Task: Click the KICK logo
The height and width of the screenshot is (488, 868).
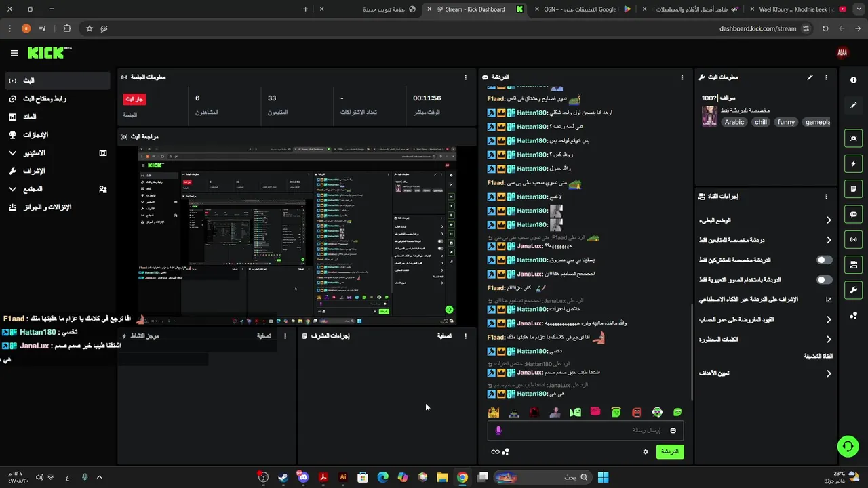Action: tap(50, 53)
